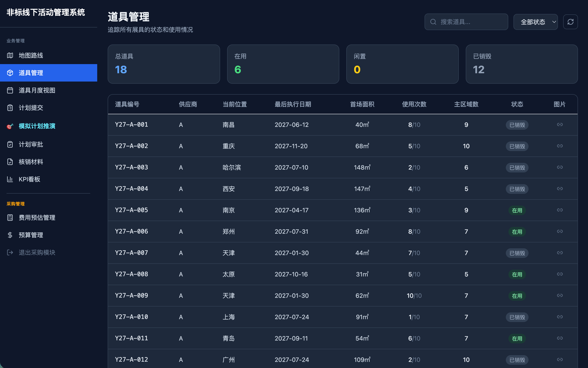Click date 2027-11-20 cell

[291, 146]
